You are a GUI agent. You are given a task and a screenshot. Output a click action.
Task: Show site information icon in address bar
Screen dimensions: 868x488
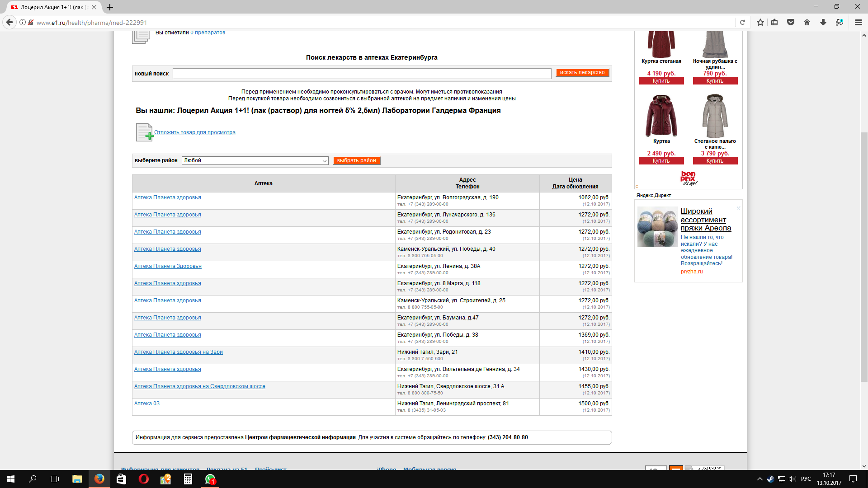(23, 22)
